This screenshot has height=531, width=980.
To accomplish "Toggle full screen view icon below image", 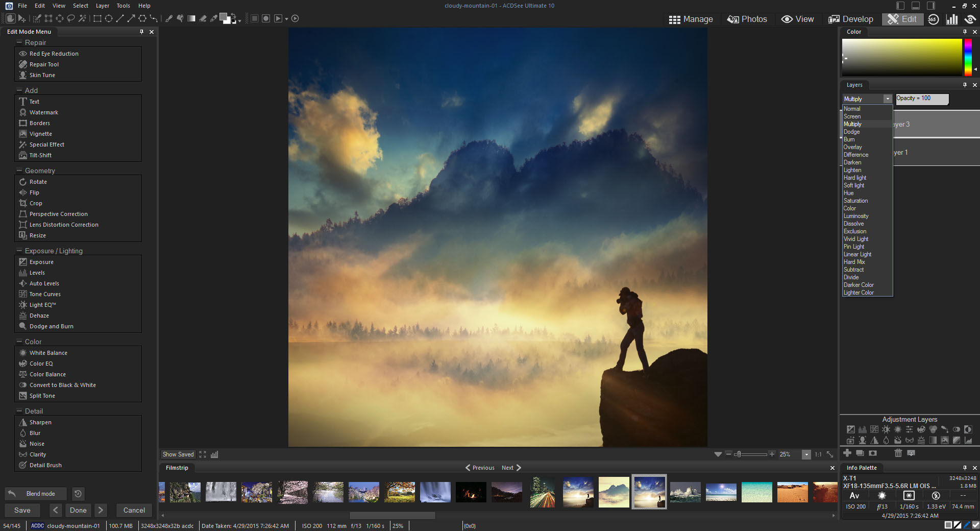I will point(203,454).
